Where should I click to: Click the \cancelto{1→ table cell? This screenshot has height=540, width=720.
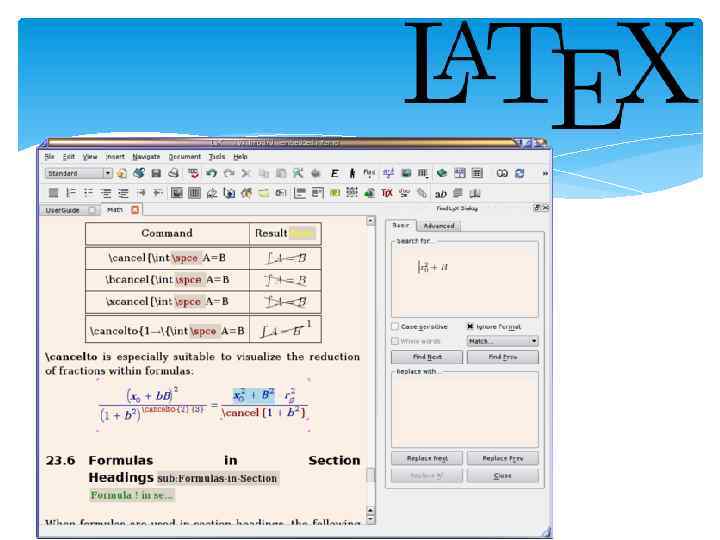[x=167, y=331]
